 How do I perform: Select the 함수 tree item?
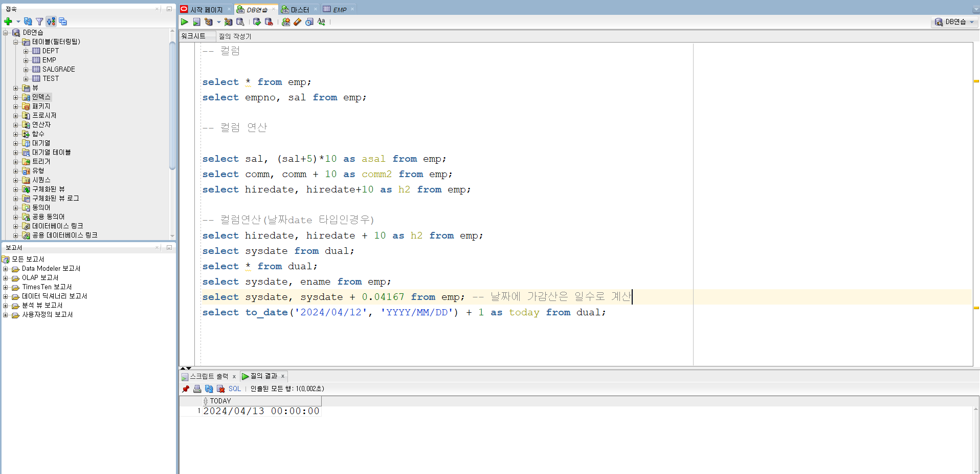click(38, 134)
